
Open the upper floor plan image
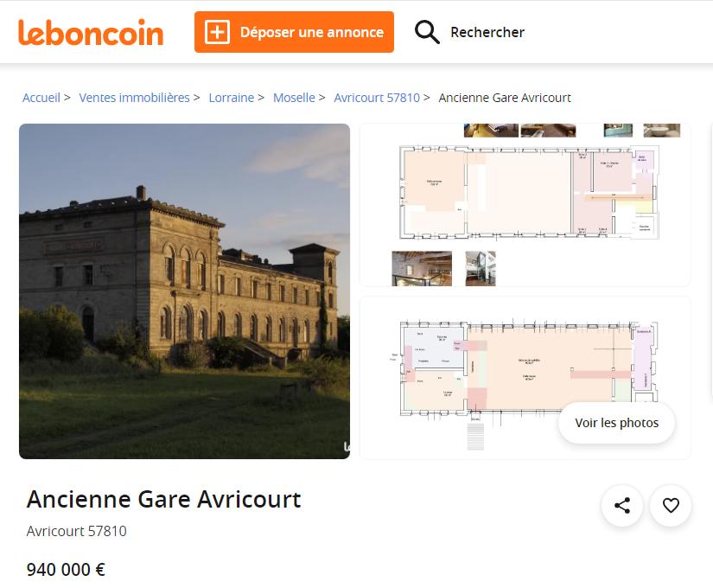(x=525, y=205)
